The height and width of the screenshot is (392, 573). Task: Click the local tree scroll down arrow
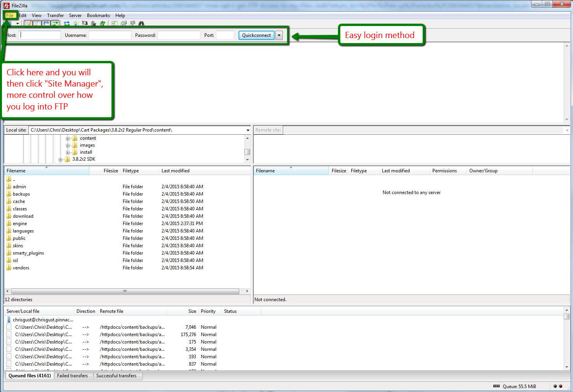tap(247, 160)
